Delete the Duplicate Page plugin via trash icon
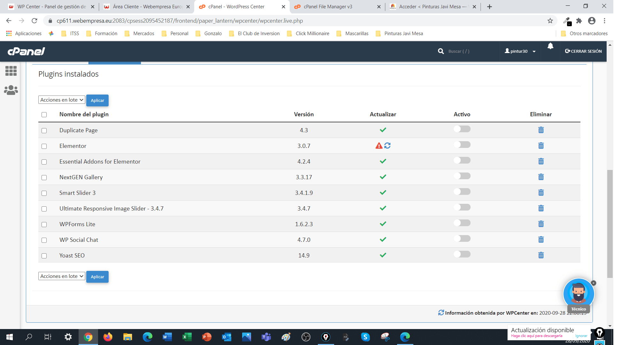644x345 pixels. [541, 130]
